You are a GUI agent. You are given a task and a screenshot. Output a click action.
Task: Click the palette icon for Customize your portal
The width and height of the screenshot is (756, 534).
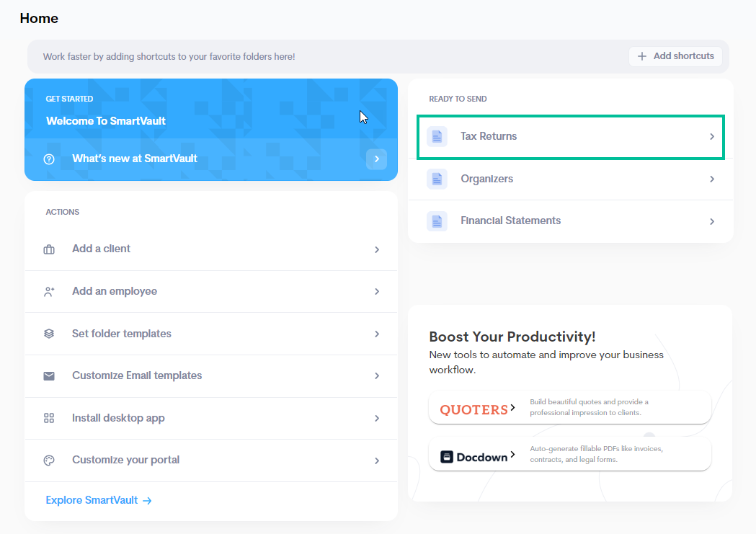pos(49,460)
